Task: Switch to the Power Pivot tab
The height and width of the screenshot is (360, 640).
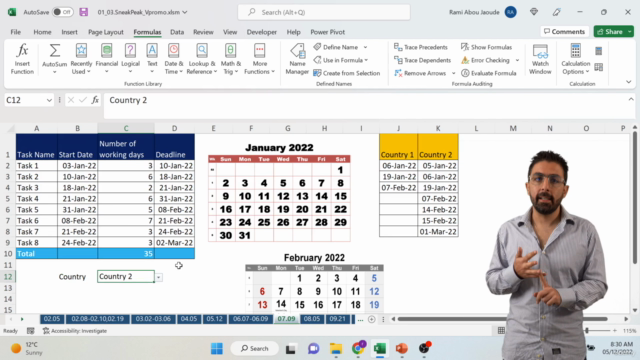Action: click(x=327, y=32)
